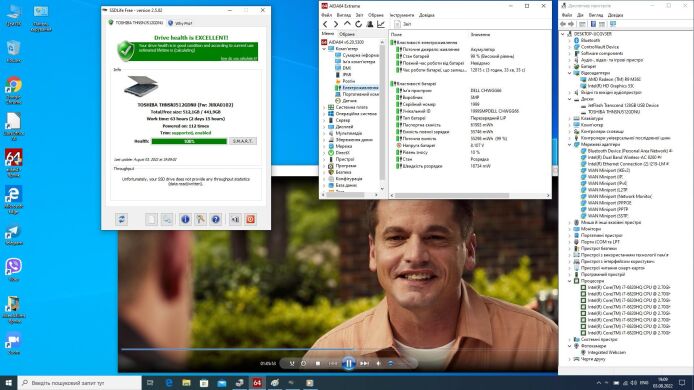Open the Інструменти menu in AIDA64
The height and width of the screenshot is (390, 694).
pos(401,15)
